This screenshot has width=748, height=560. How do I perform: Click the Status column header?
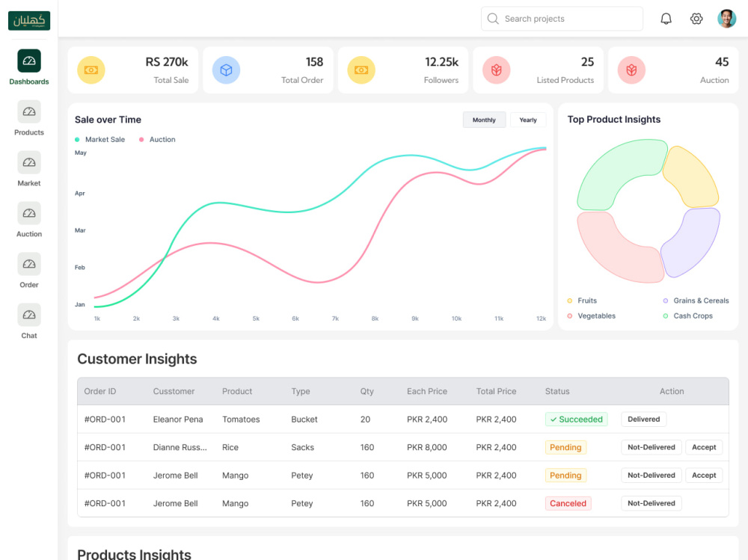(557, 391)
